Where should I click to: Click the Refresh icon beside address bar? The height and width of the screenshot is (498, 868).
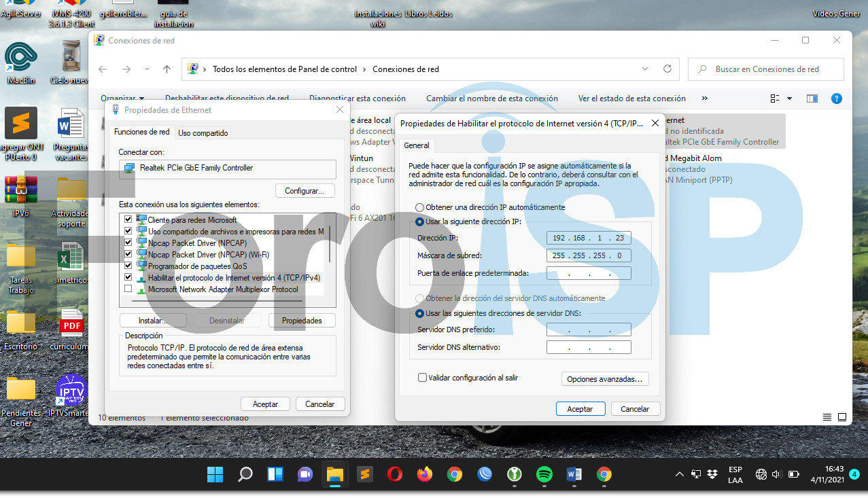(x=667, y=69)
